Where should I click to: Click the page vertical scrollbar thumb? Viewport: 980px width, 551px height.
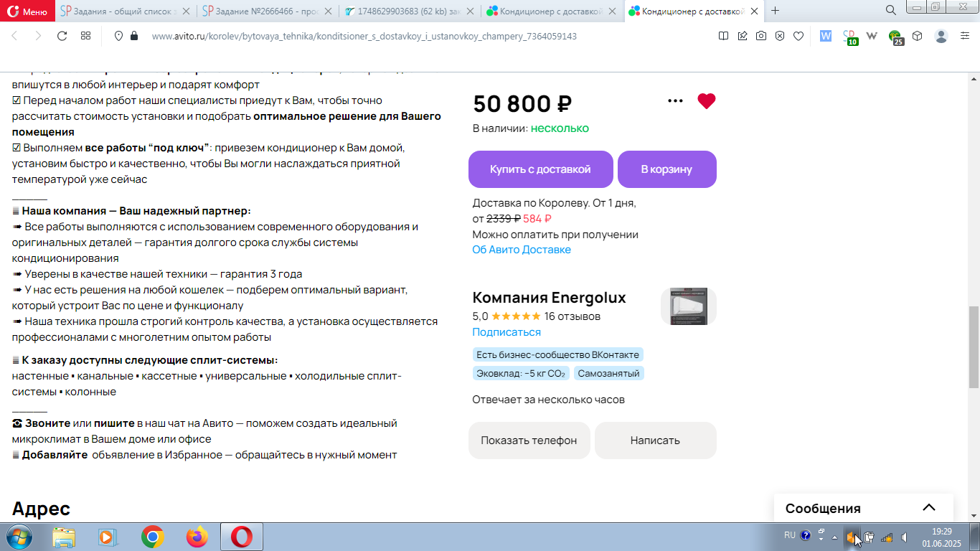coord(974,347)
